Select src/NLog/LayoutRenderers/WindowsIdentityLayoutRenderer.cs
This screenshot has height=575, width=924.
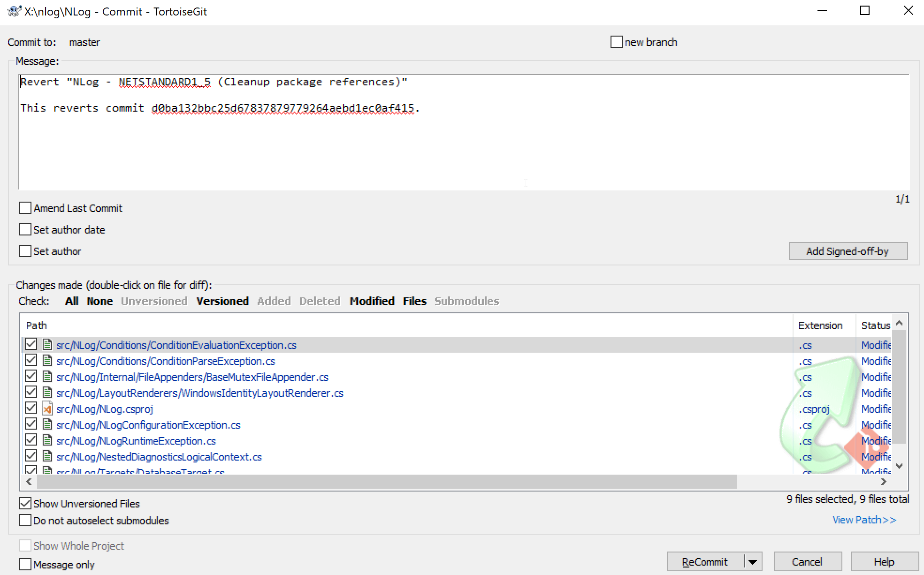point(199,393)
